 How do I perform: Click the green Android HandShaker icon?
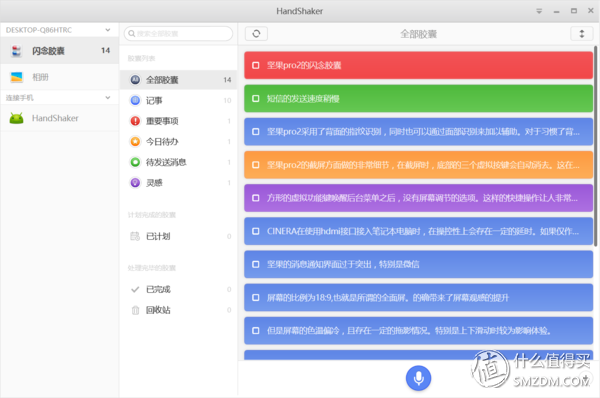pos(16,118)
